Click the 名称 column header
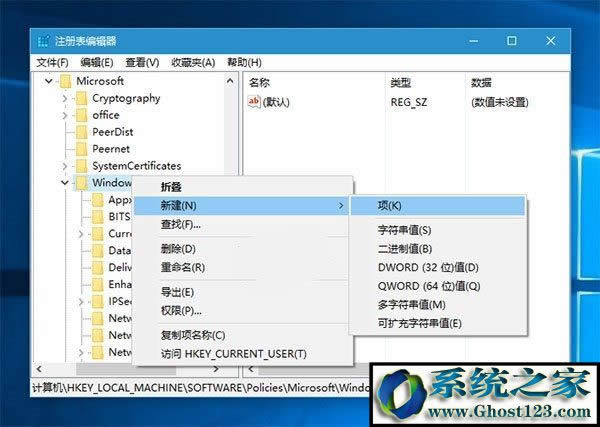600x427 pixels. click(x=260, y=81)
